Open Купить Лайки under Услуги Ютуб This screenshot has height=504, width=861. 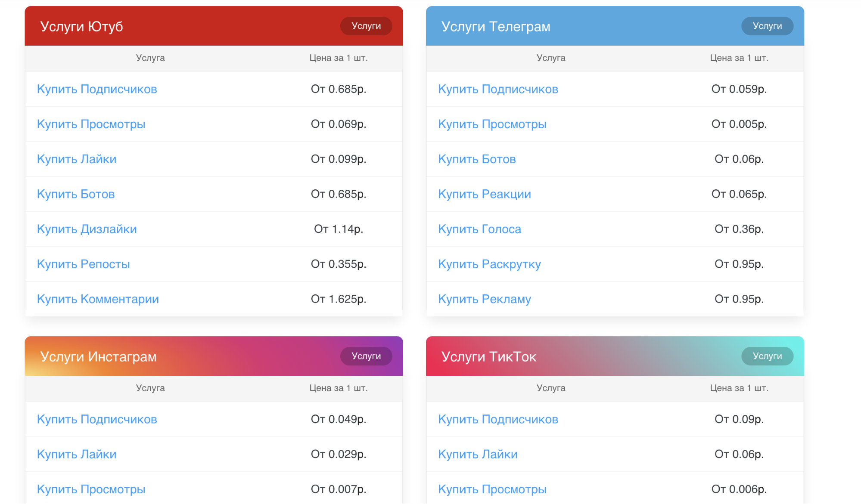[77, 159]
